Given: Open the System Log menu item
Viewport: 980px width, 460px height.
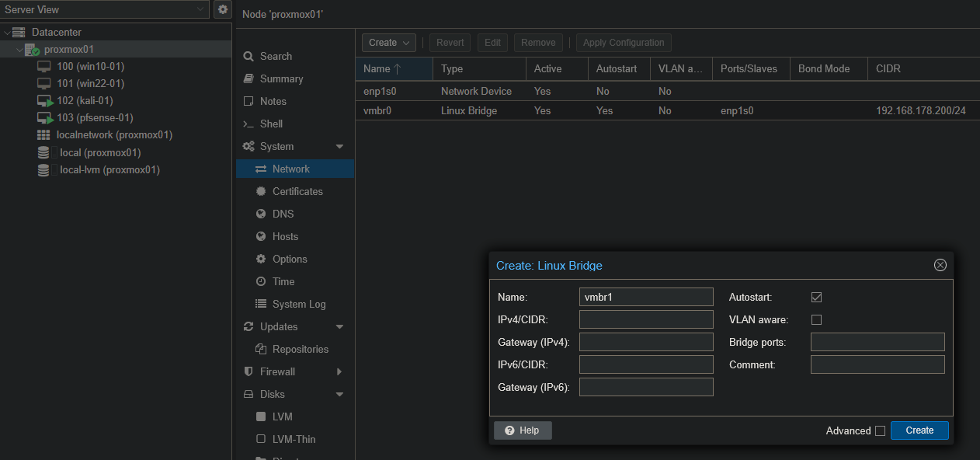Looking at the screenshot, I should pos(298,304).
